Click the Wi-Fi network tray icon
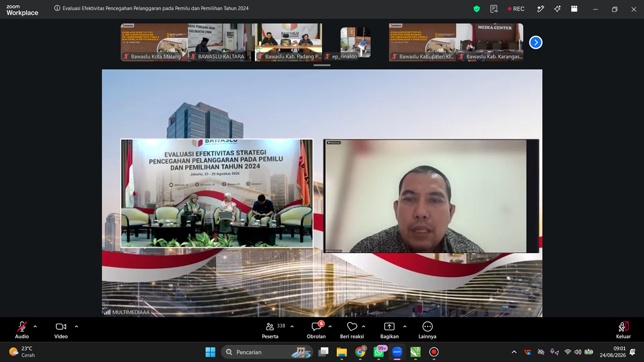 pos(568,352)
